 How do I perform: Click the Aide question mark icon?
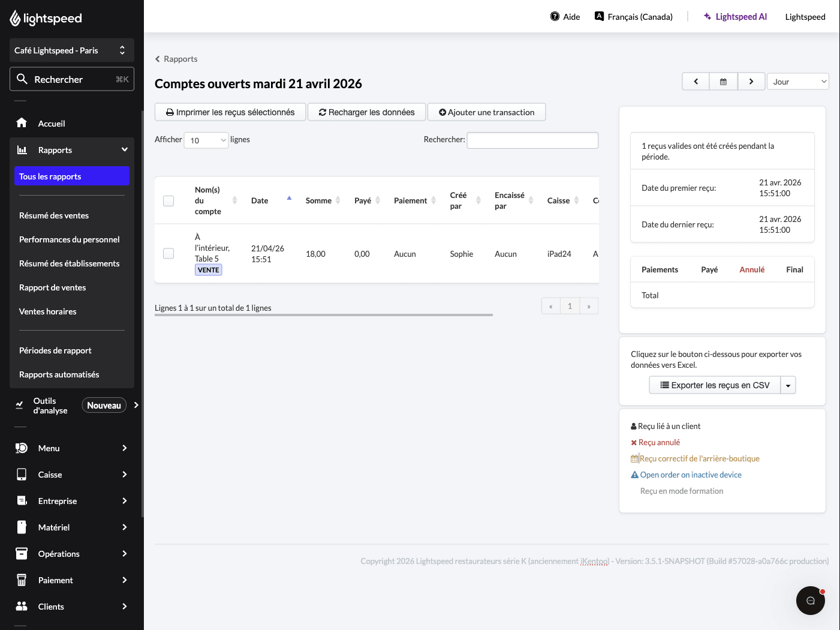(x=555, y=16)
